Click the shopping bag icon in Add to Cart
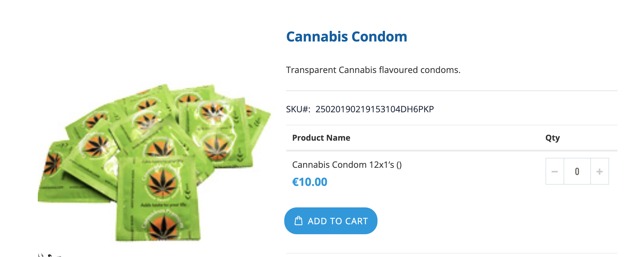The height and width of the screenshot is (257, 644). [x=299, y=221]
